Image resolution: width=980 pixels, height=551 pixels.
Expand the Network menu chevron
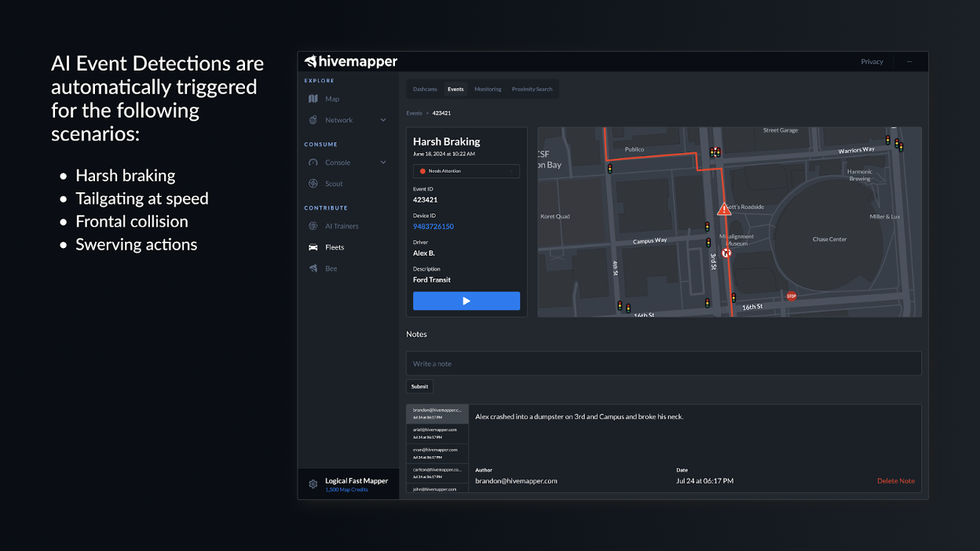click(383, 120)
